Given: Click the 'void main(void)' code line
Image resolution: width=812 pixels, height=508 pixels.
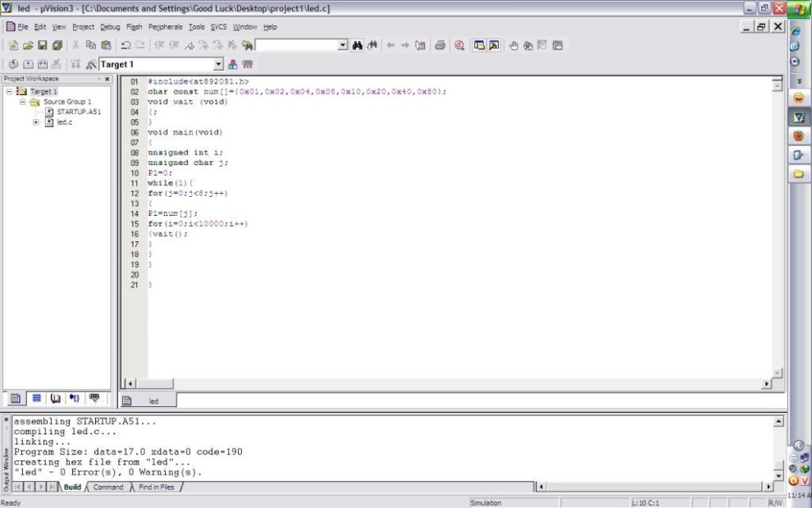Looking at the screenshot, I should coord(185,132).
